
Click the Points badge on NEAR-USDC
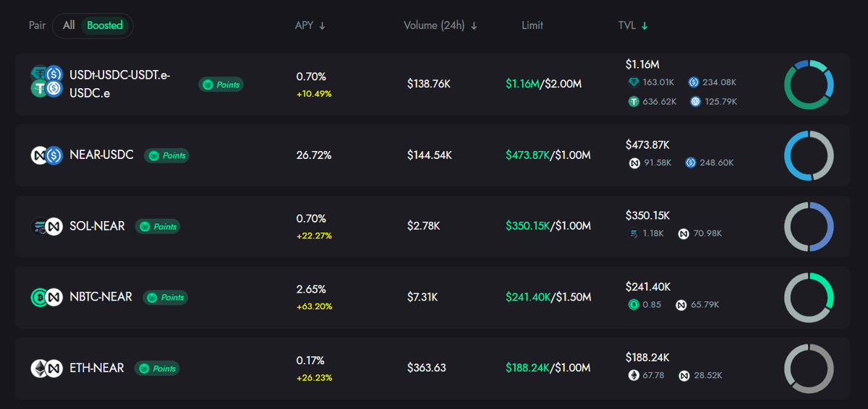pos(166,155)
